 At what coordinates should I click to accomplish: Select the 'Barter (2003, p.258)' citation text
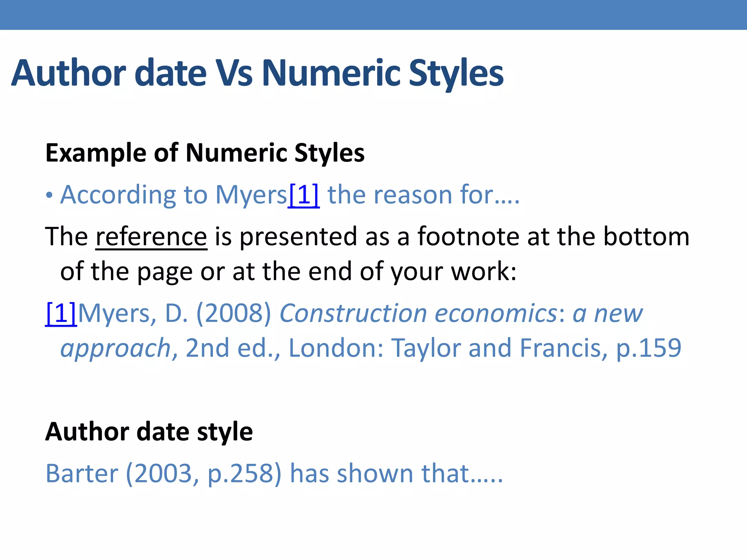(164, 474)
